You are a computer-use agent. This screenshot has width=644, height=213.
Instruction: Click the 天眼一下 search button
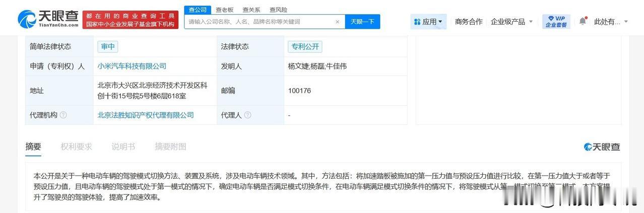[x=362, y=22]
